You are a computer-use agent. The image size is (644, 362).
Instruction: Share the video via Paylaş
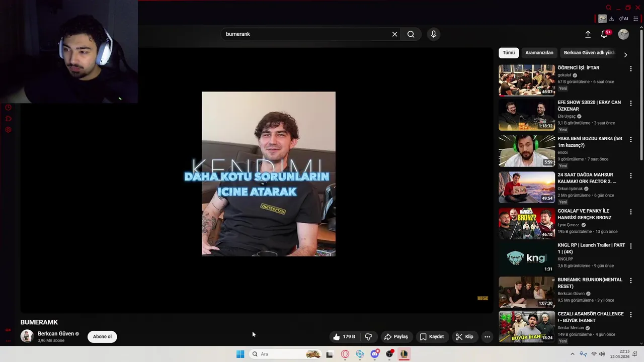396,337
